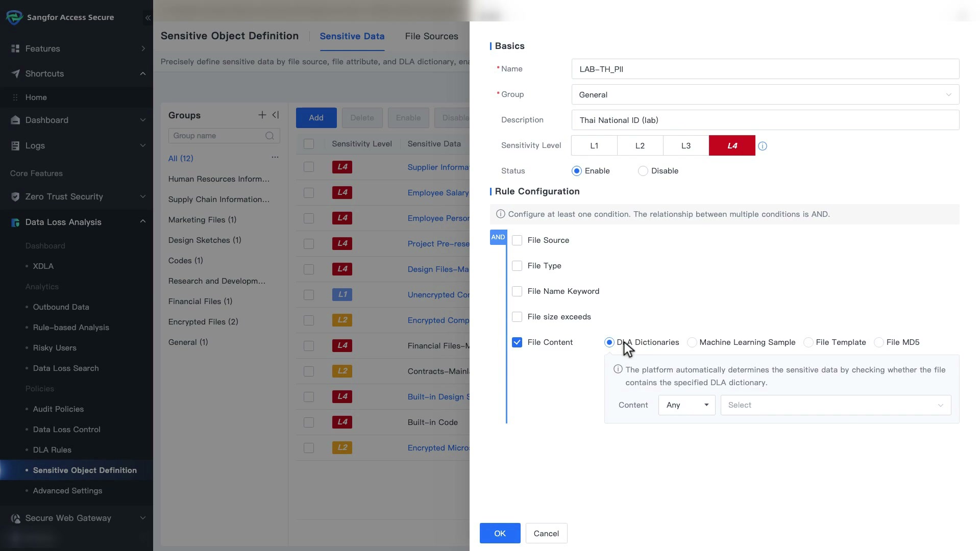Screen dimensions: 980x551
Task: Click the Data Loss Analysis icon
Action: (x=15, y=222)
